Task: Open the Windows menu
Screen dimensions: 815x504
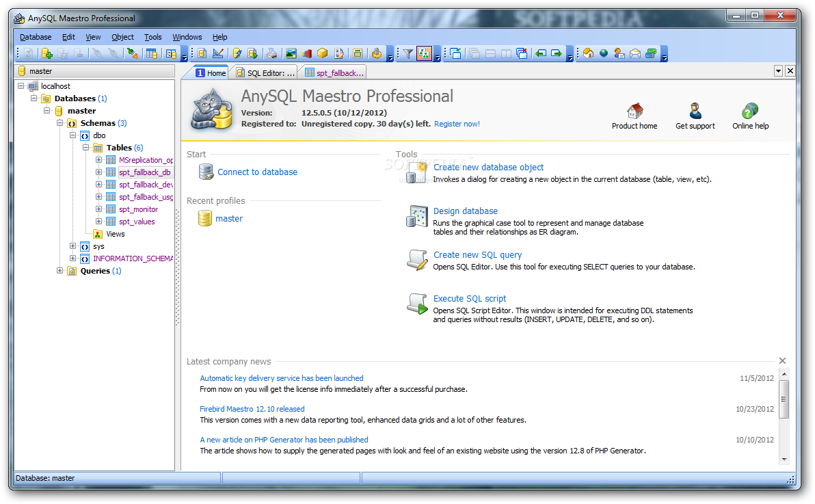Action: coord(187,37)
